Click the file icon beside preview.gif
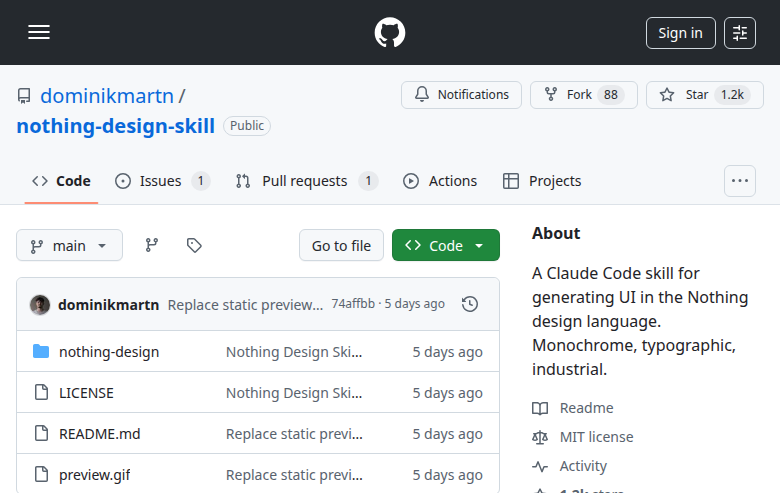 (41, 474)
